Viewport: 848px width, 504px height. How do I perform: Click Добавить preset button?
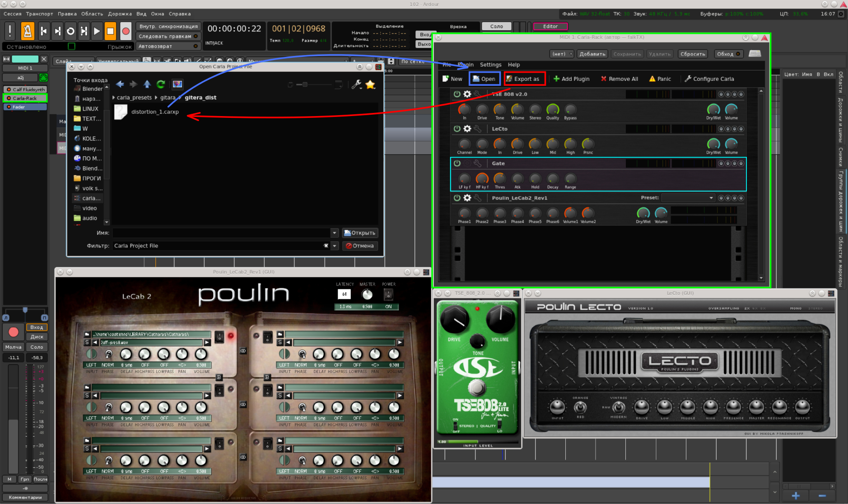click(x=592, y=54)
